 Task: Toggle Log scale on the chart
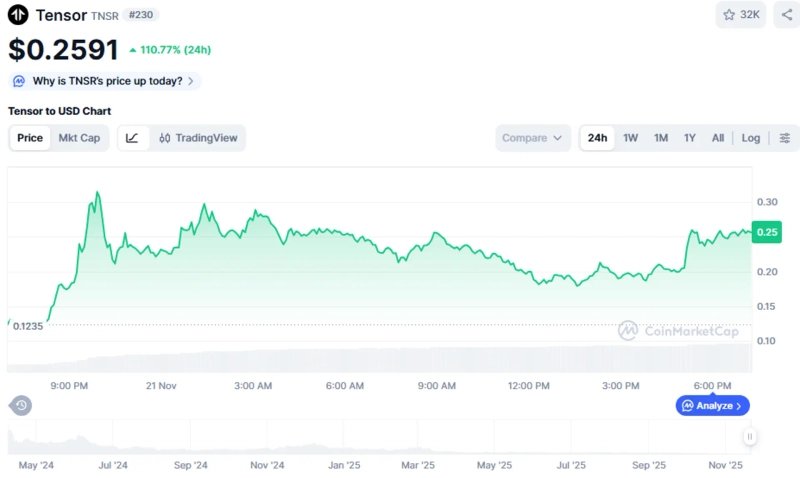[750, 138]
